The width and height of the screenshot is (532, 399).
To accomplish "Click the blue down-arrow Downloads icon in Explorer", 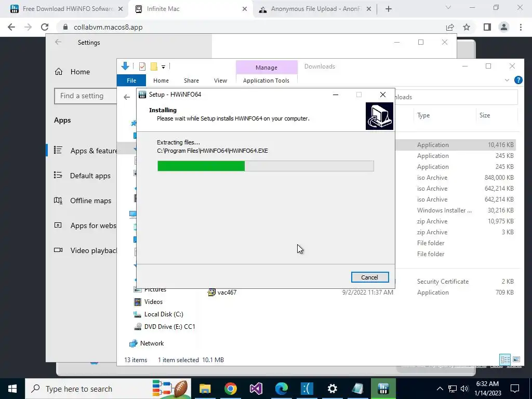I will [125, 66].
